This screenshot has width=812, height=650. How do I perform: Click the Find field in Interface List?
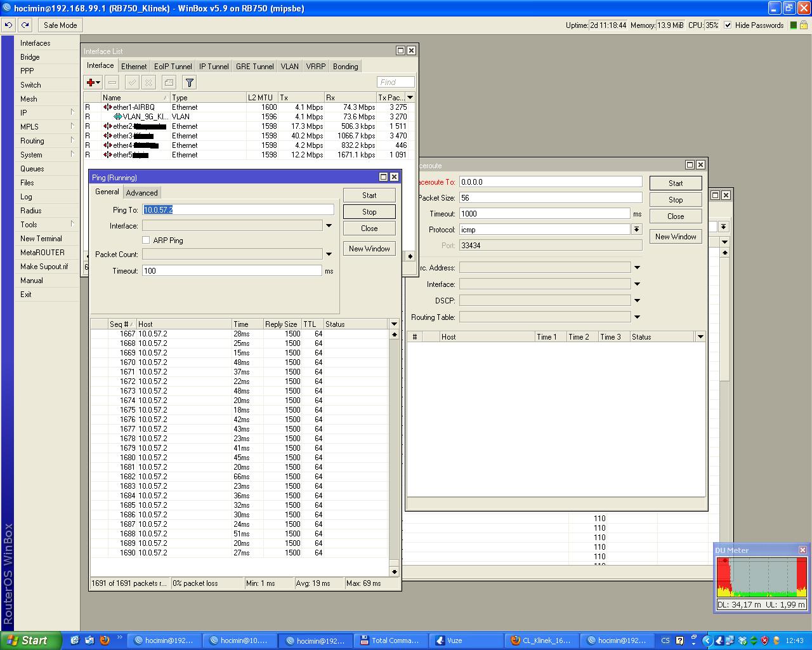[x=396, y=82]
